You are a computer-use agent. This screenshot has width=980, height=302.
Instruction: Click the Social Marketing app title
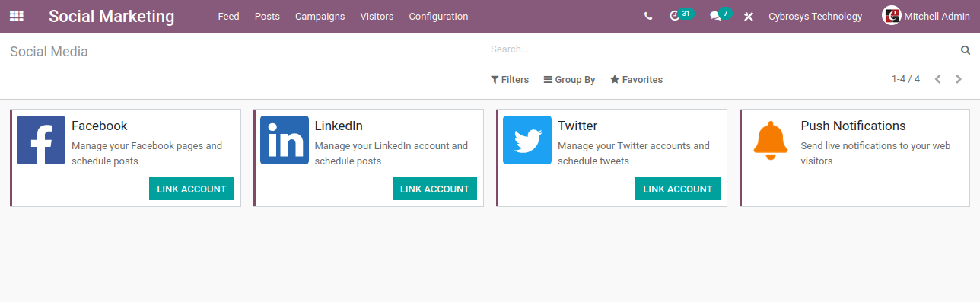[111, 16]
